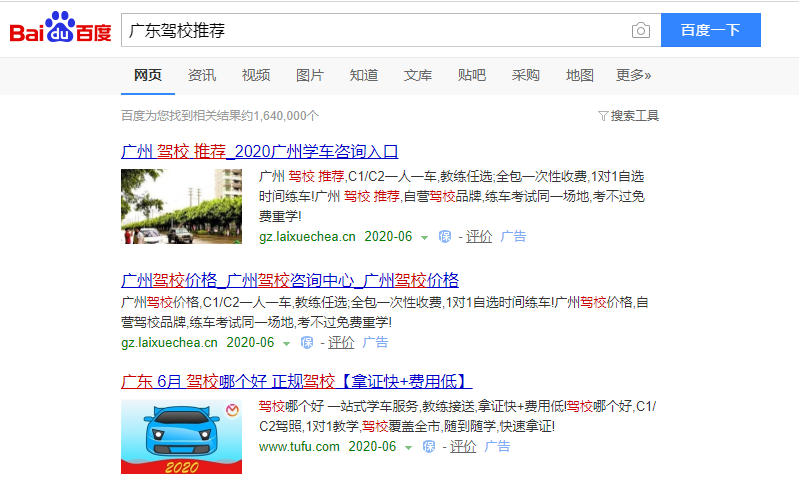Click 广告 label in www.tufu.com result
799x495 pixels.
[497, 447]
